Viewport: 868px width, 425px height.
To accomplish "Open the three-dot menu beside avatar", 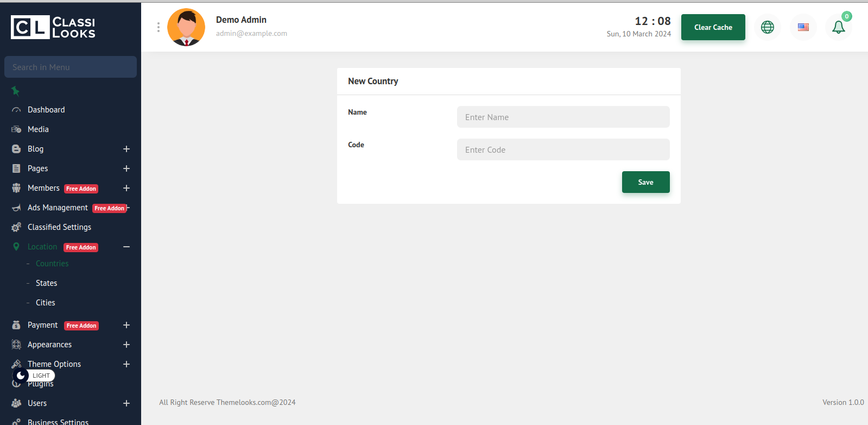I will point(159,27).
